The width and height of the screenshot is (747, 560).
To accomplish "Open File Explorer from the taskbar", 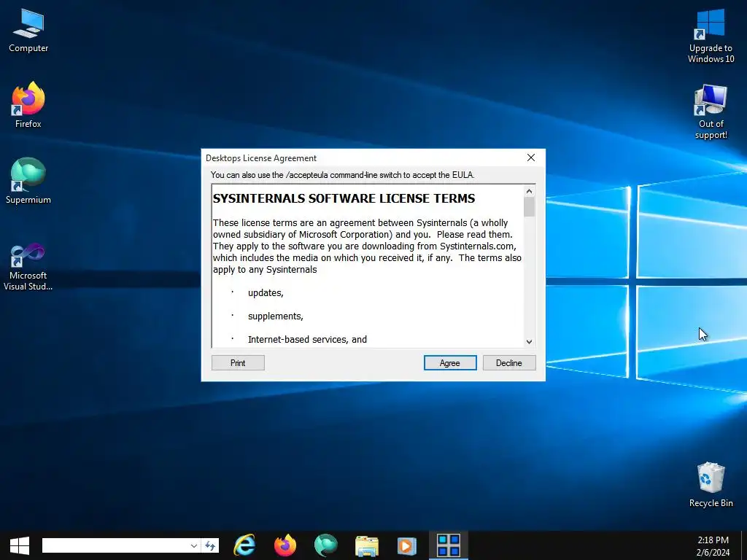I will (x=366, y=545).
